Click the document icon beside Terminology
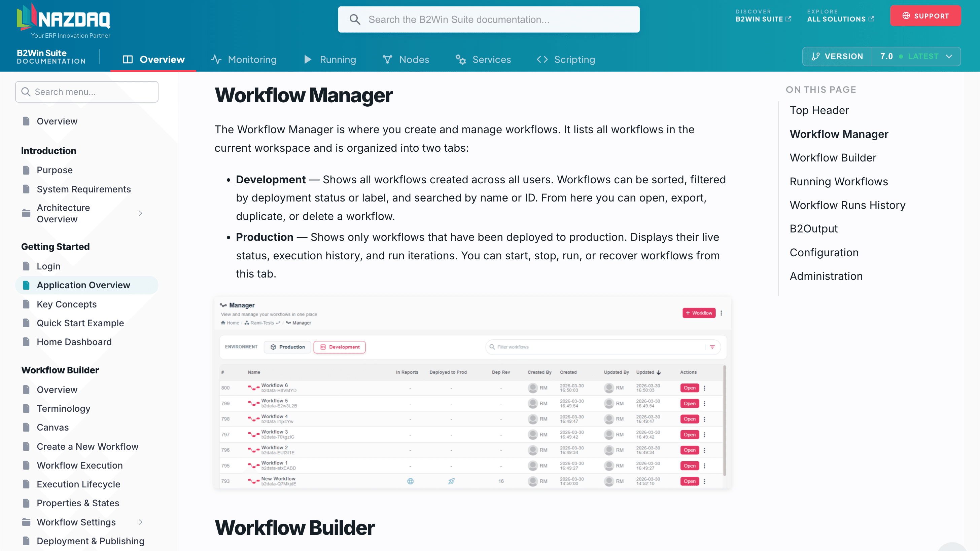The width and height of the screenshot is (980, 551). [26, 408]
